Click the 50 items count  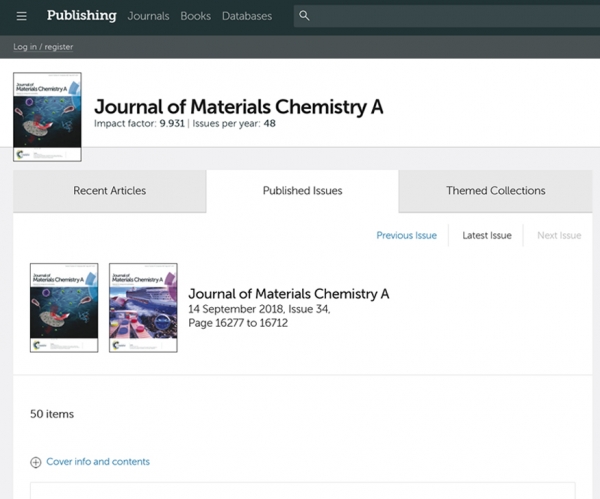[x=52, y=414]
